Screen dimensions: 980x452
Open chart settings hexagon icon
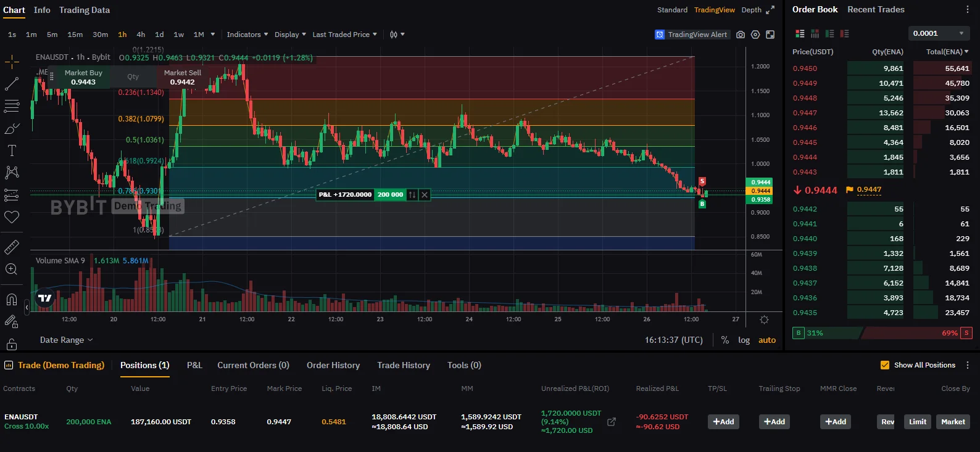point(755,35)
